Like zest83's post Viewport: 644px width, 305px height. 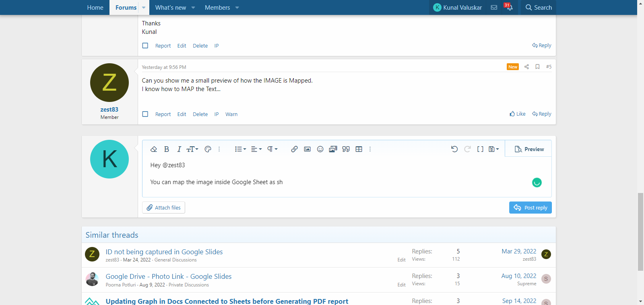click(x=518, y=114)
